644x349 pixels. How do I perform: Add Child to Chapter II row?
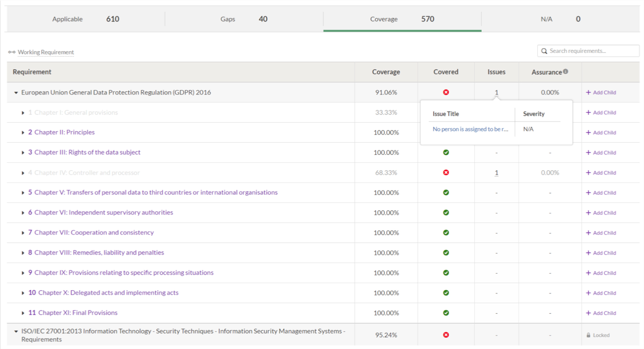tap(601, 133)
